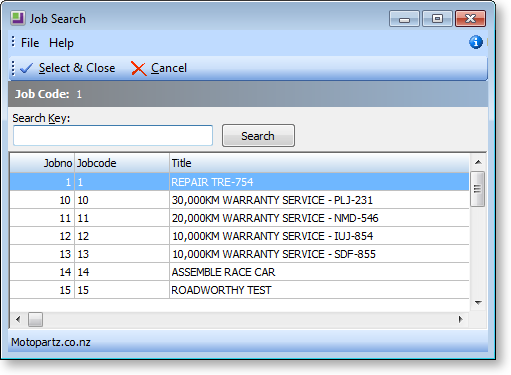The height and width of the screenshot is (375, 511).
Task: Select the ASSEMBLE RACE CAR job row
Action: 239,272
